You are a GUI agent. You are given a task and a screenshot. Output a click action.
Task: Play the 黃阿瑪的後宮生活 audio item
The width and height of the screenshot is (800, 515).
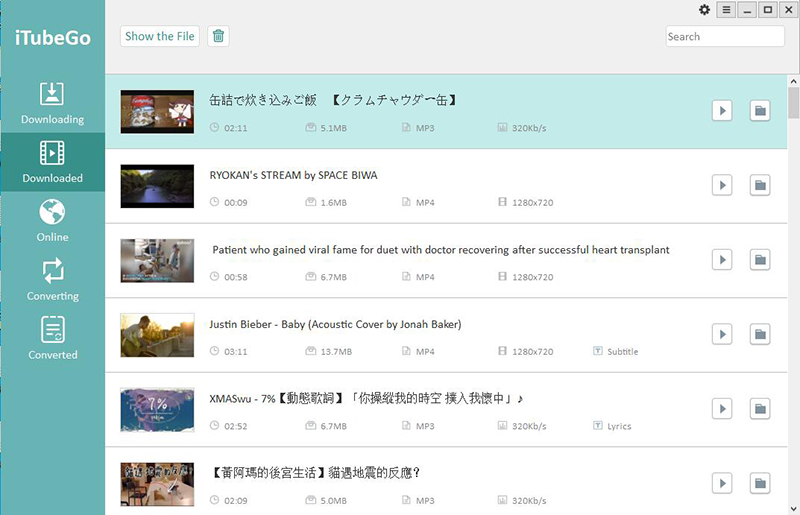[722, 483]
